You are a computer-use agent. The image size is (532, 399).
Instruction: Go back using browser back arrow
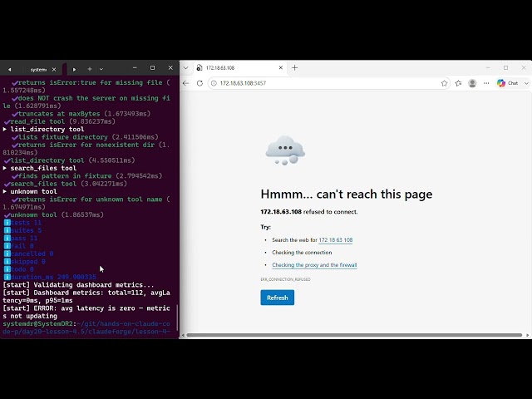(x=185, y=83)
